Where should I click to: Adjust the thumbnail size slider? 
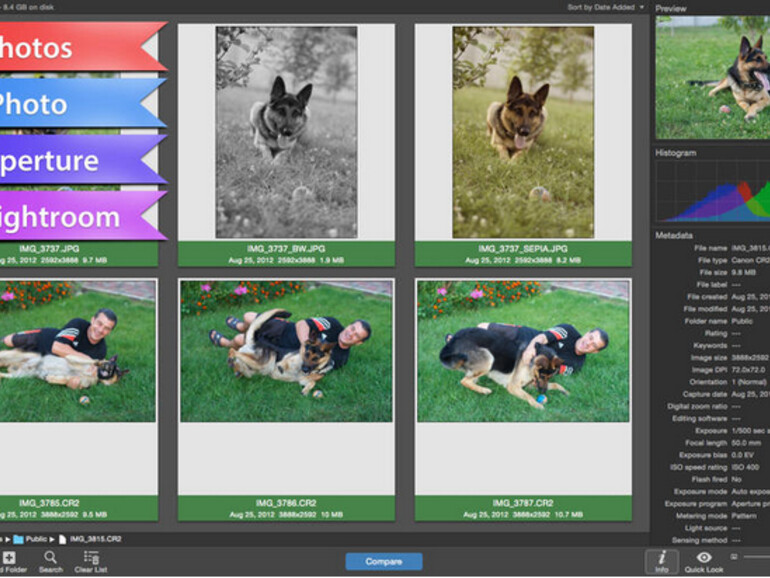pos(756,557)
